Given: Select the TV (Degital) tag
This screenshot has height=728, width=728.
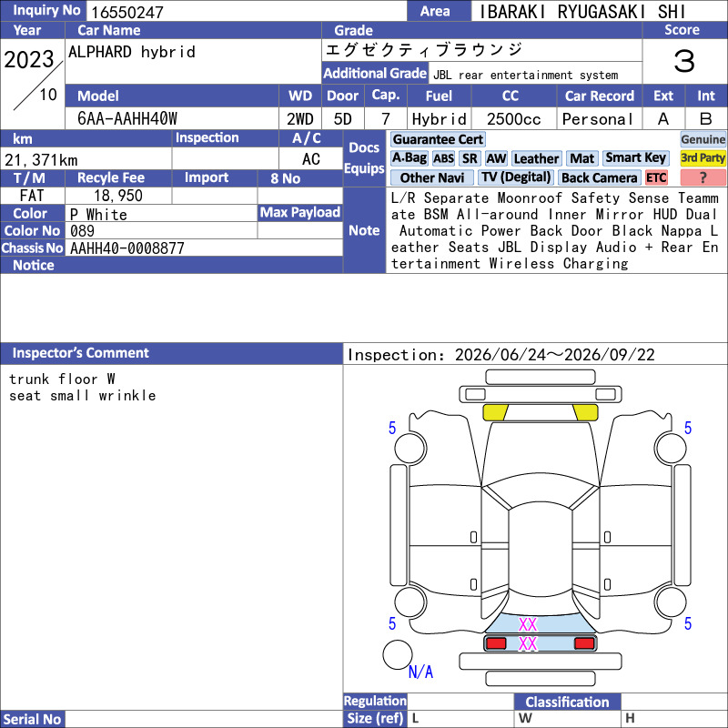Looking at the screenshot, I should pos(516,177).
